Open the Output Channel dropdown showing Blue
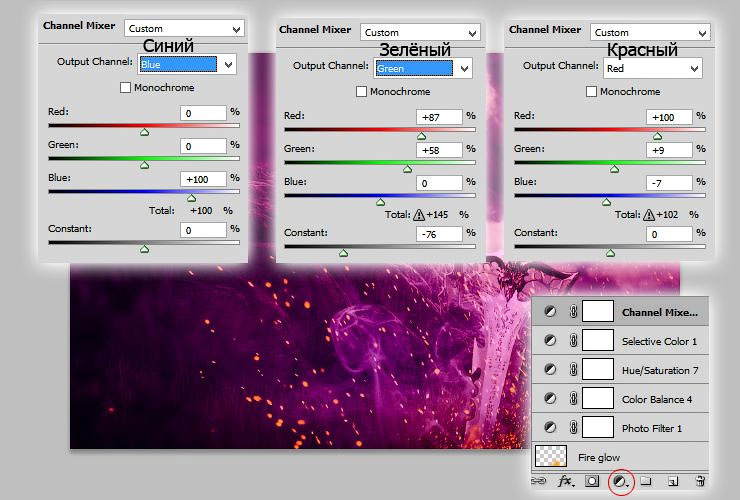Viewport: 740px width, 500px height. click(187, 64)
